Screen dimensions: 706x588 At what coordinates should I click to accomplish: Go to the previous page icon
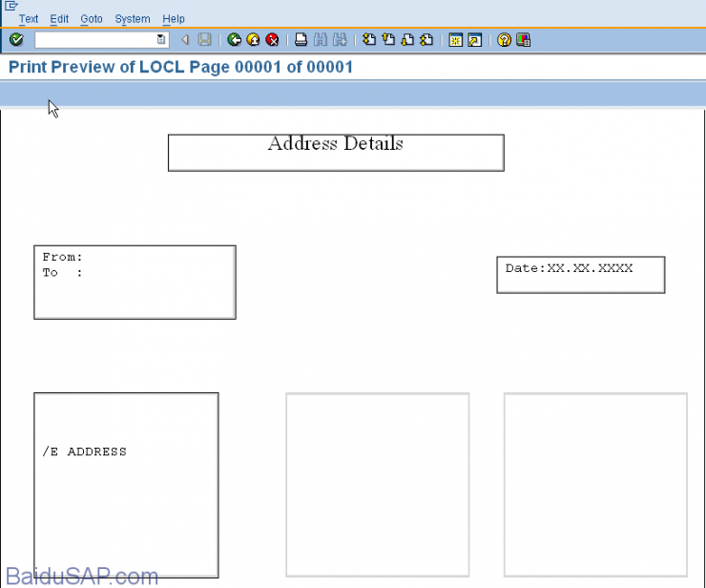point(388,40)
